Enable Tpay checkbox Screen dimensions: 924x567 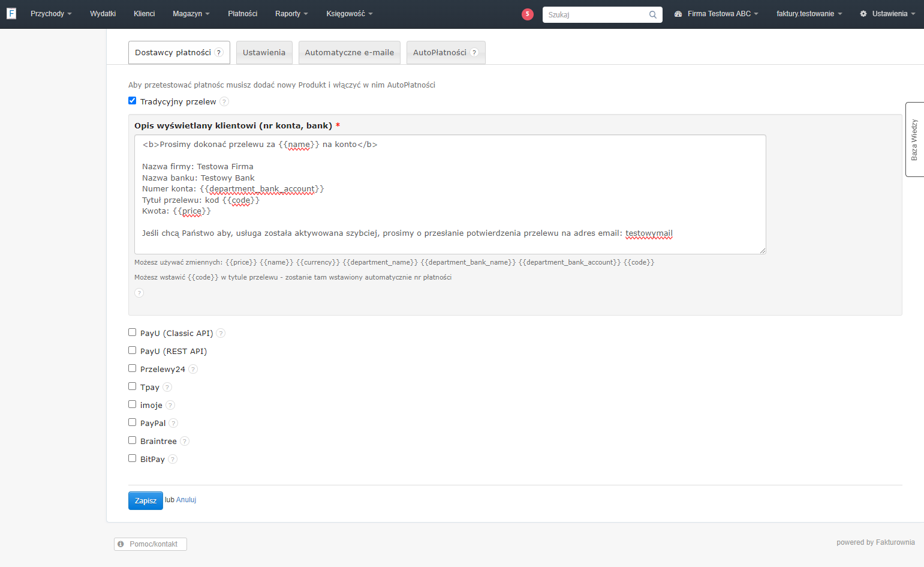133,386
